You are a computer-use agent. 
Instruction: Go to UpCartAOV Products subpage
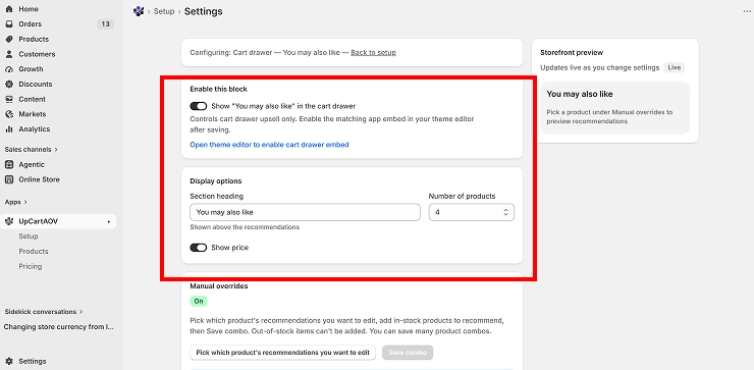(x=33, y=251)
